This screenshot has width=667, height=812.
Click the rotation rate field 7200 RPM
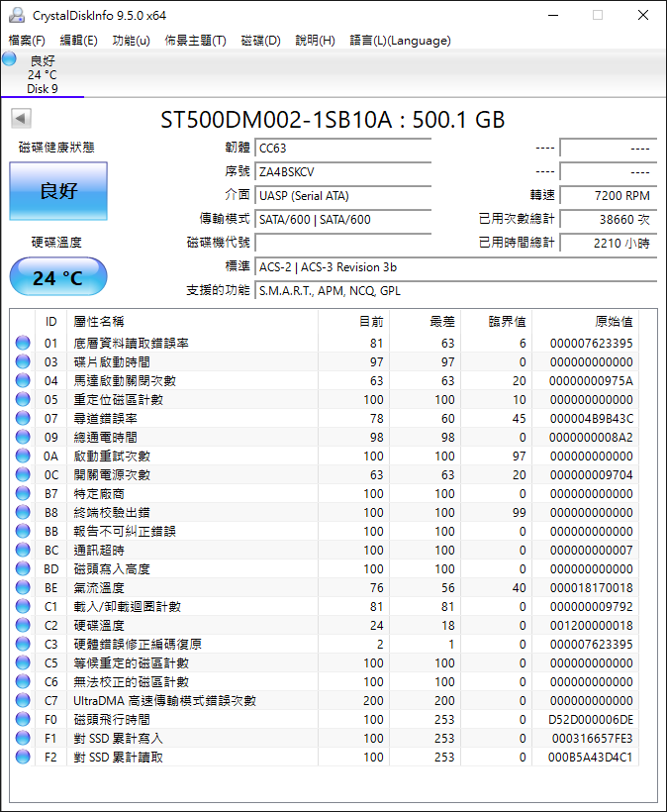(x=609, y=196)
